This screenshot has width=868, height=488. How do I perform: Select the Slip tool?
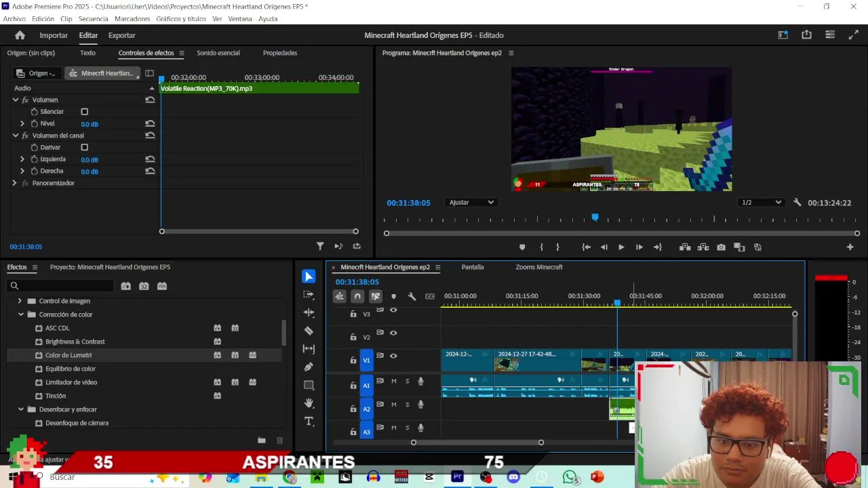309,348
